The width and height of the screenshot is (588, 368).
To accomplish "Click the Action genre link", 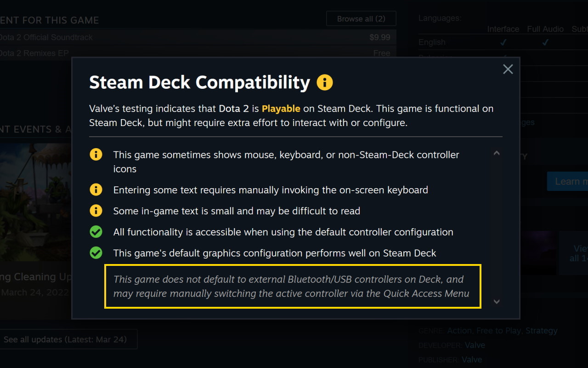I will coord(459,331).
